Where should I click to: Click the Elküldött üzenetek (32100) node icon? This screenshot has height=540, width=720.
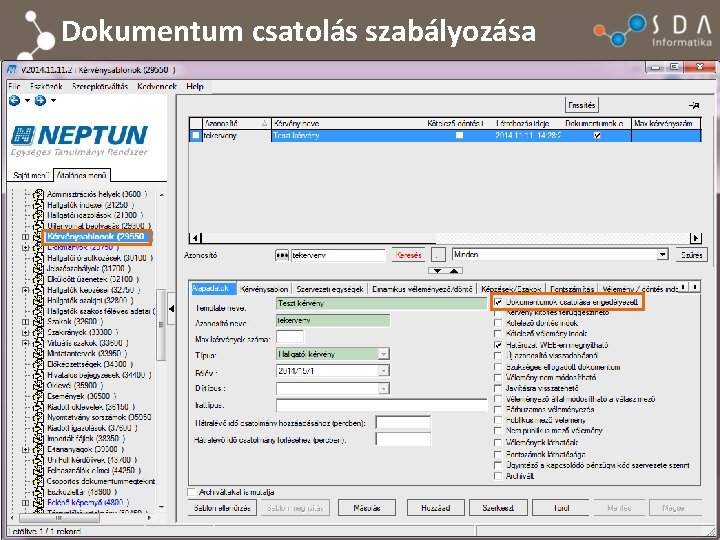coord(39,279)
